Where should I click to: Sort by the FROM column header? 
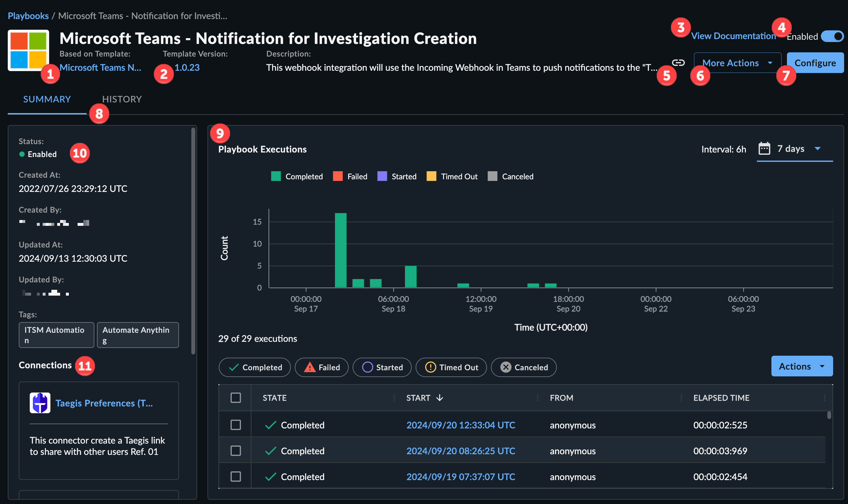561,398
